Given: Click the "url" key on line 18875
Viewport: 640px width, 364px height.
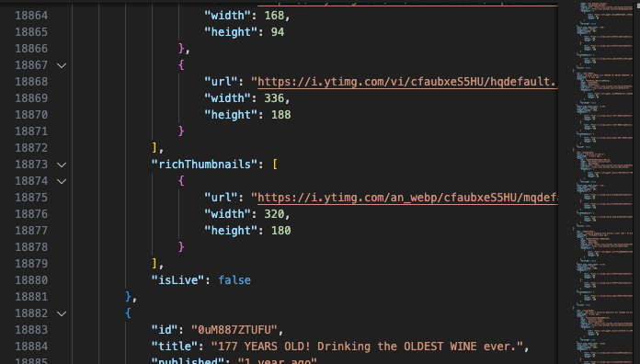Looking at the screenshot, I should point(221,198).
